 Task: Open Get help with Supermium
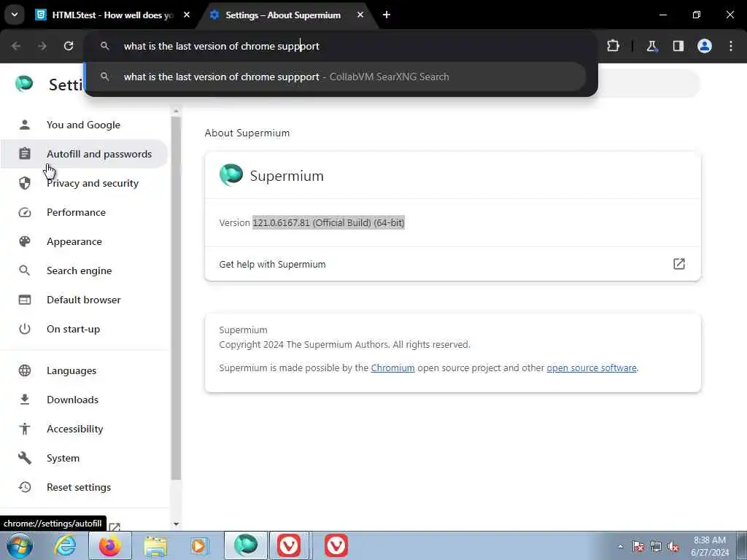click(452, 264)
